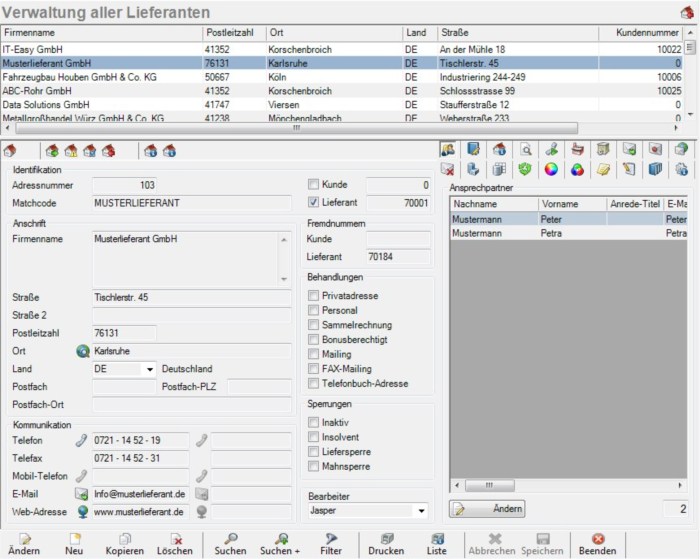This screenshot has width=700, height=559.
Task: Check the Bonusberechtigt box
Action: [313, 339]
